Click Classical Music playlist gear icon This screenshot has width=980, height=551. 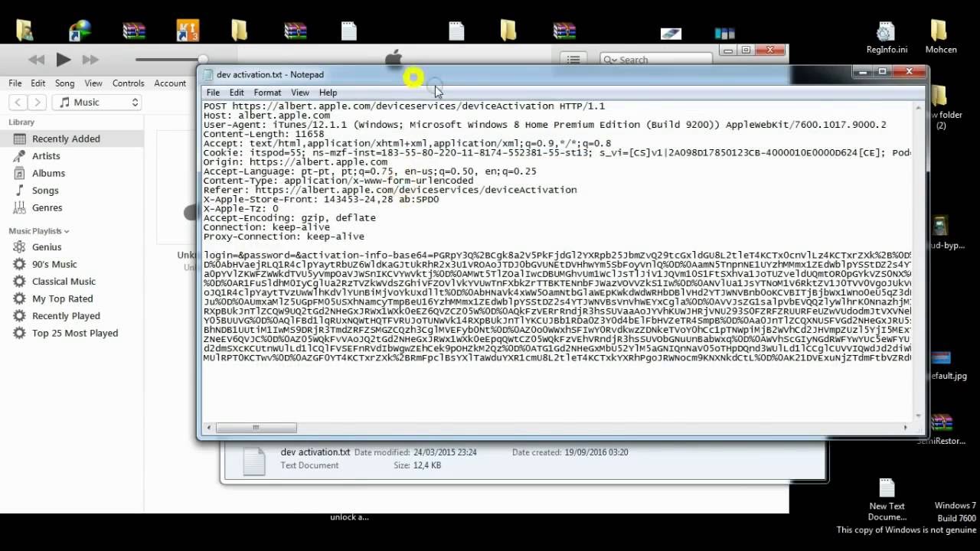click(x=19, y=281)
